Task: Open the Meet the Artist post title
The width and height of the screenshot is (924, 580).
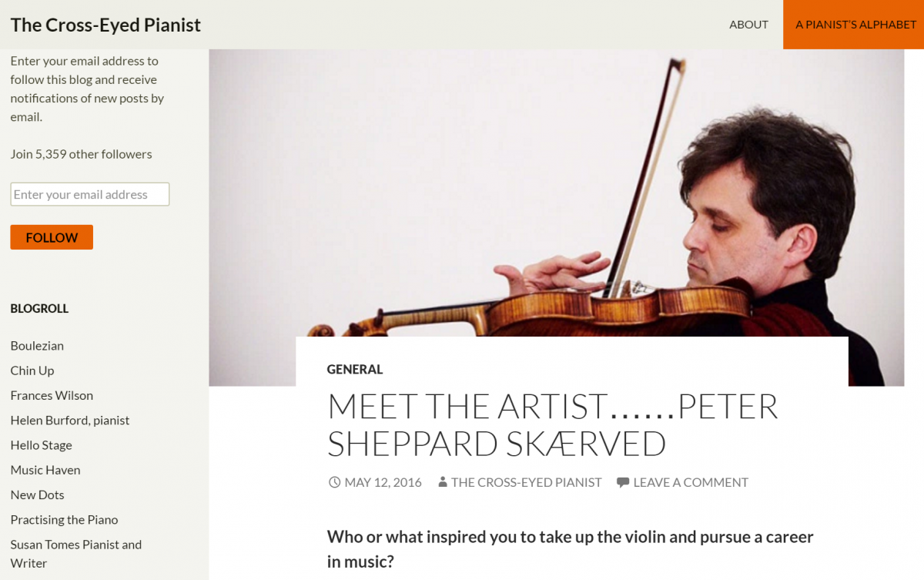Action: point(552,424)
